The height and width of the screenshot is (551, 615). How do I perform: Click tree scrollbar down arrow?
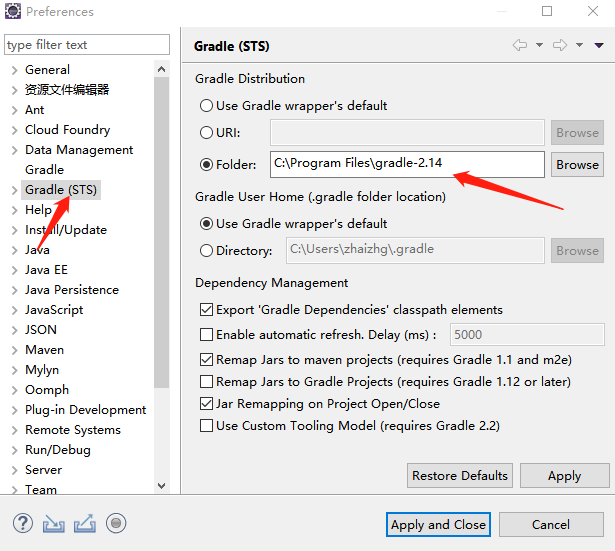[161, 486]
